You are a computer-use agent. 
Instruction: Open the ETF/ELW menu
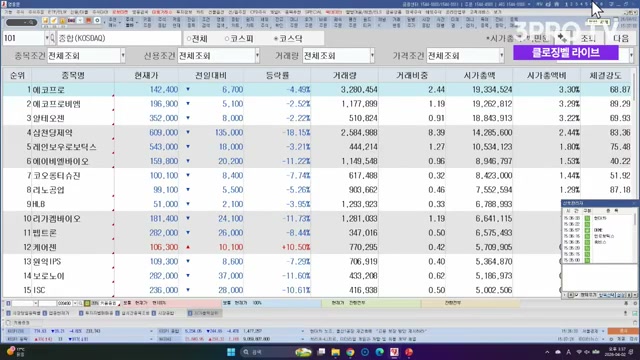pos(57,12)
